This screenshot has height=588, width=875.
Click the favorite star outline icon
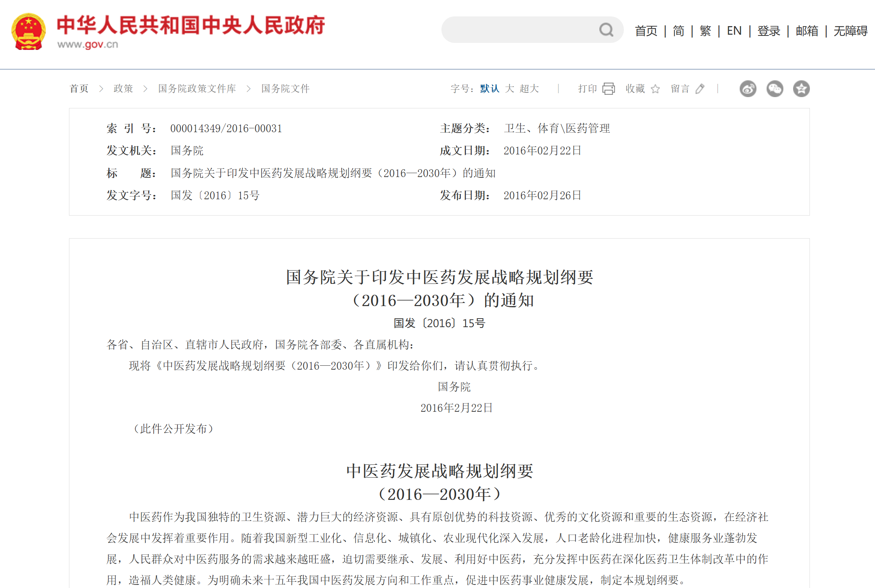(655, 89)
